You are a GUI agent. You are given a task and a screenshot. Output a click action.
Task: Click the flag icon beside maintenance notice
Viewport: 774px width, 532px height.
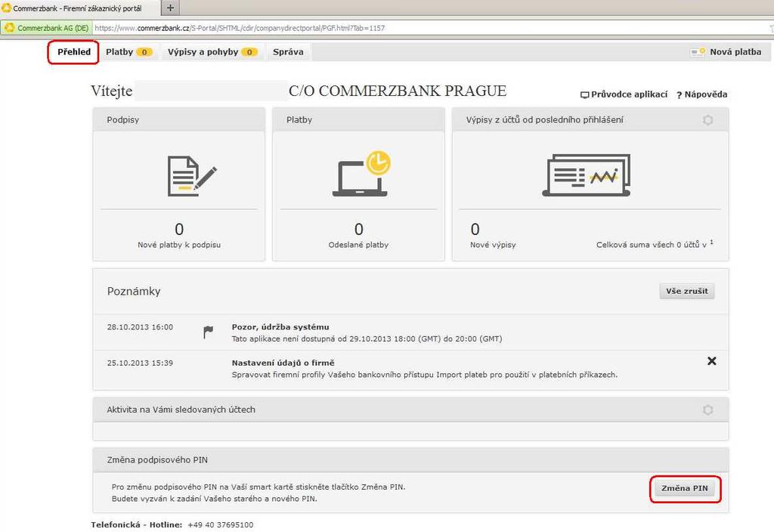point(209,332)
